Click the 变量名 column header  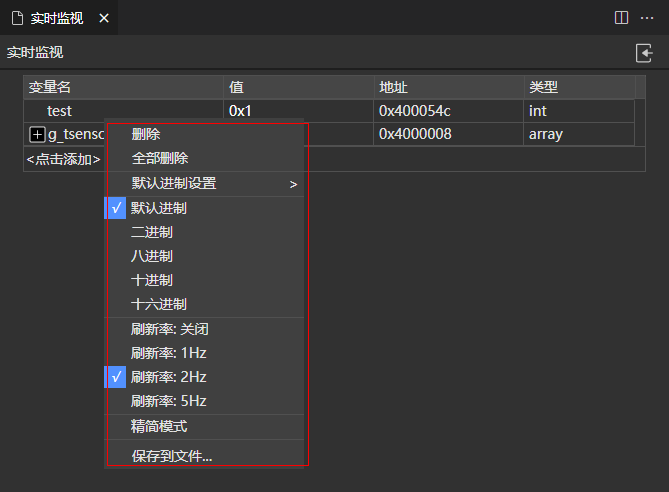pyautogui.click(x=50, y=88)
